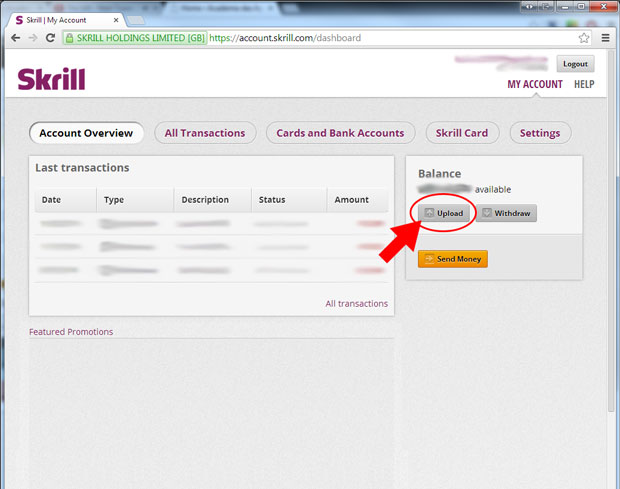This screenshot has height=489, width=620.
Task: Reload the Skrill dashboard page
Action: pyautogui.click(x=50, y=38)
